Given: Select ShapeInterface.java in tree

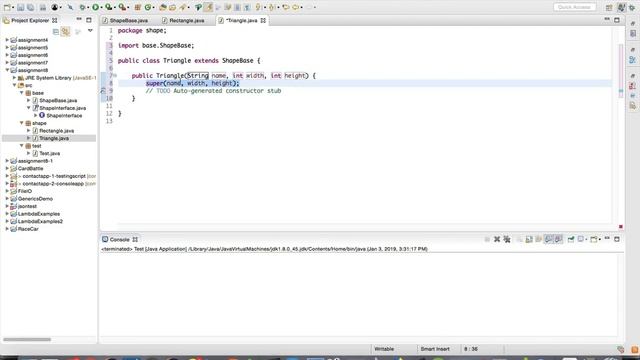Looking at the screenshot, I should (62, 108).
